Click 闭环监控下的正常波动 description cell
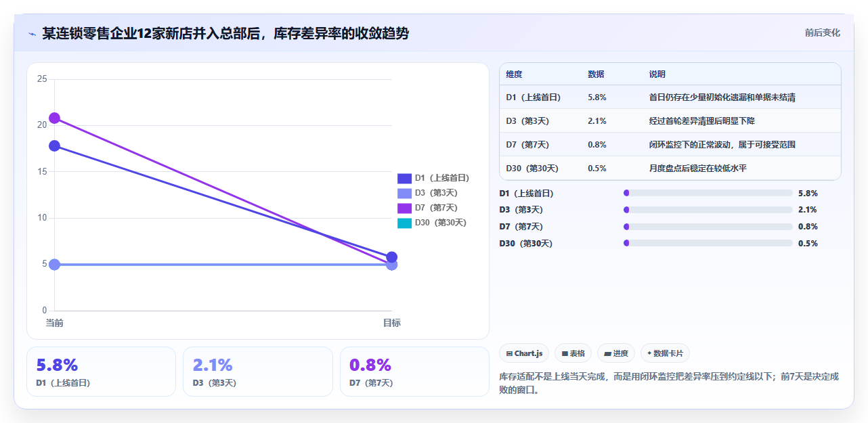 (722, 145)
